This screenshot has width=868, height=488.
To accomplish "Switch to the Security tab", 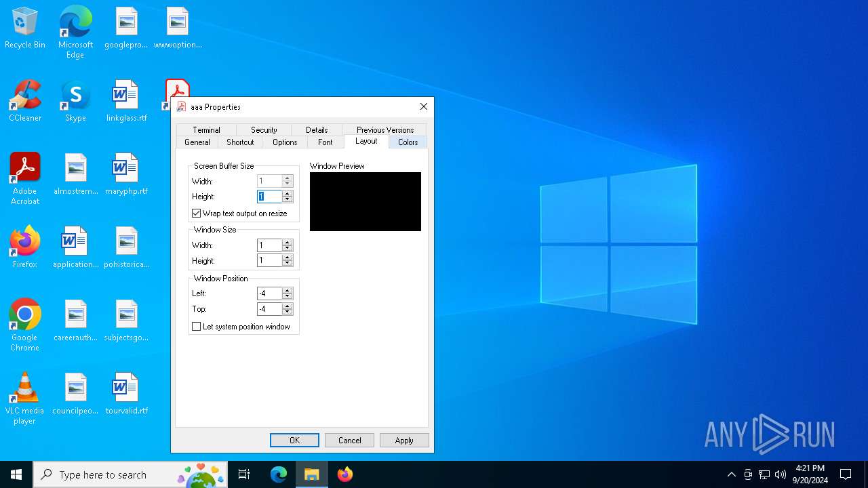I will click(x=264, y=130).
